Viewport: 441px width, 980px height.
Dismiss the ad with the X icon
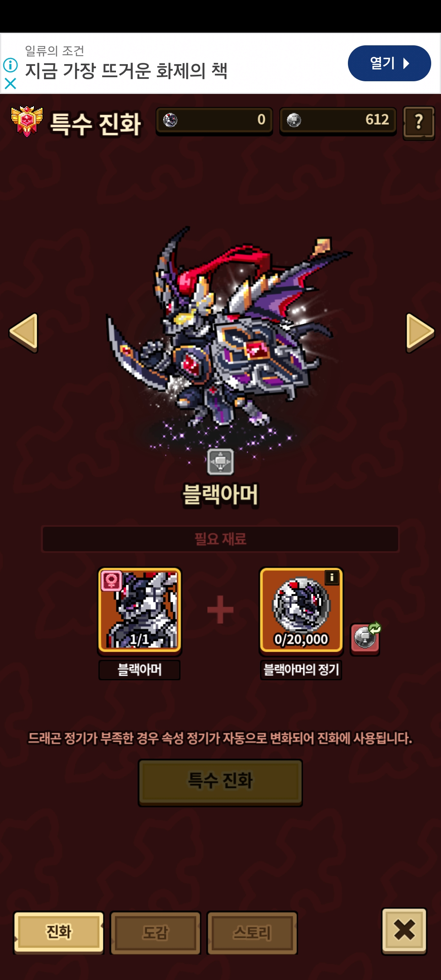point(10,84)
